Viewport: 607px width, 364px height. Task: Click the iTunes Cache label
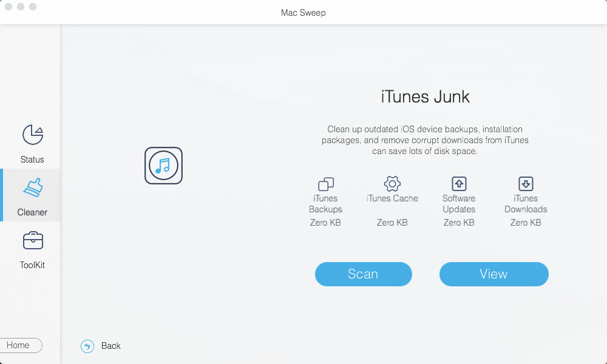click(x=392, y=198)
